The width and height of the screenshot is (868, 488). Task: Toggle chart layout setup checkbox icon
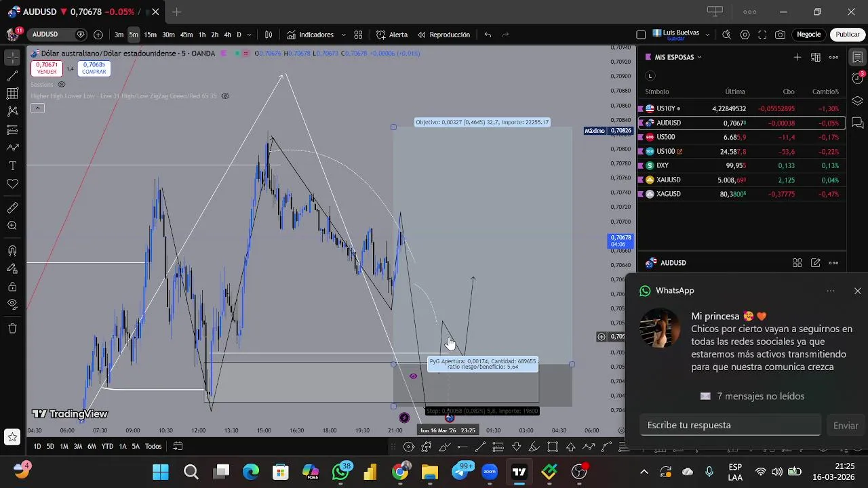click(641, 35)
